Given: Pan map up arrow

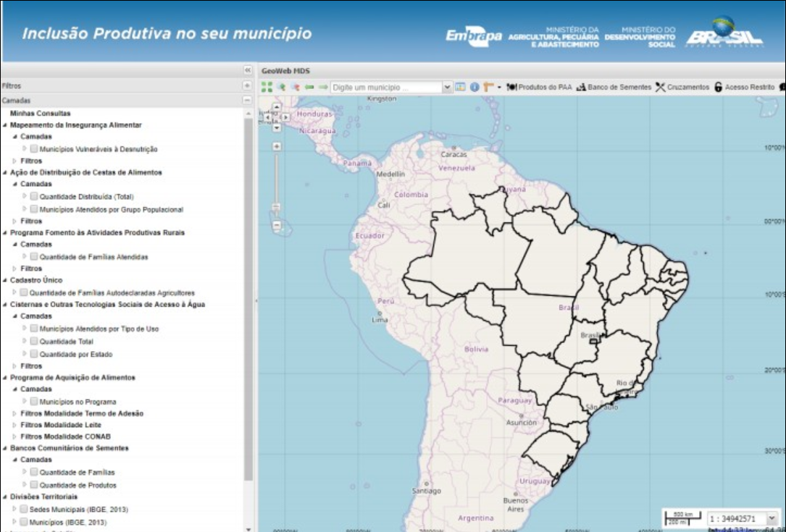Looking at the screenshot, I should click(x=276, y=106).
